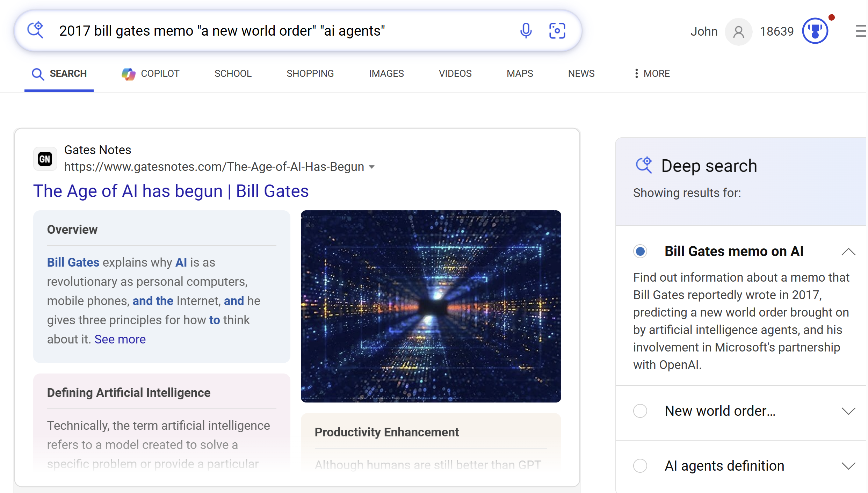Viewport: 868px width, 493px height.
Task: Open the SHOPPING tab
Action: (x=310, y=74)
